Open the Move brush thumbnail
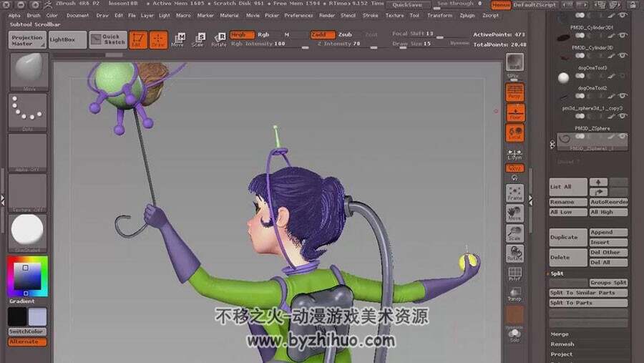This screenshot has height=363, width=644. pos(28,72)
